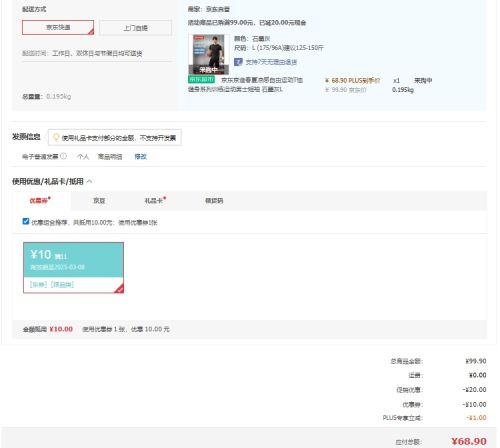Click the info icon beside 电子普通发票

(x=63, y=156)
